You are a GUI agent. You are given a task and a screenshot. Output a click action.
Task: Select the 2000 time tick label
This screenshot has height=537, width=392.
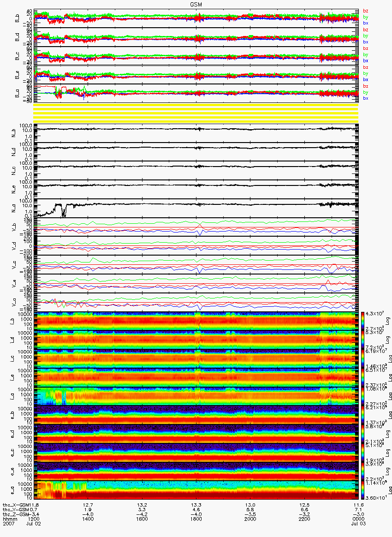pos(250,519)
